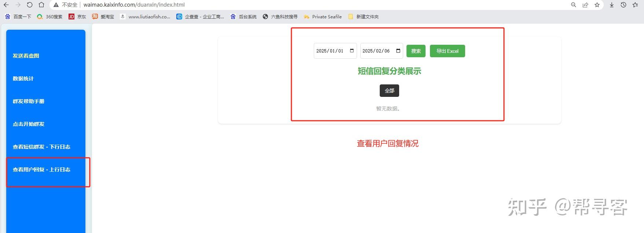
Task: Select the 全部 category filter
Action: coord(389,91)
